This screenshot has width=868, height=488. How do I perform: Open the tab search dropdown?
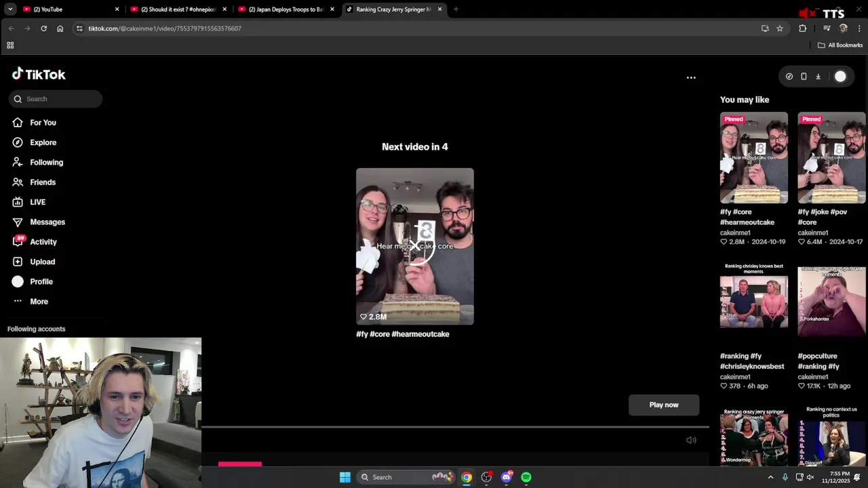(10, 9)
